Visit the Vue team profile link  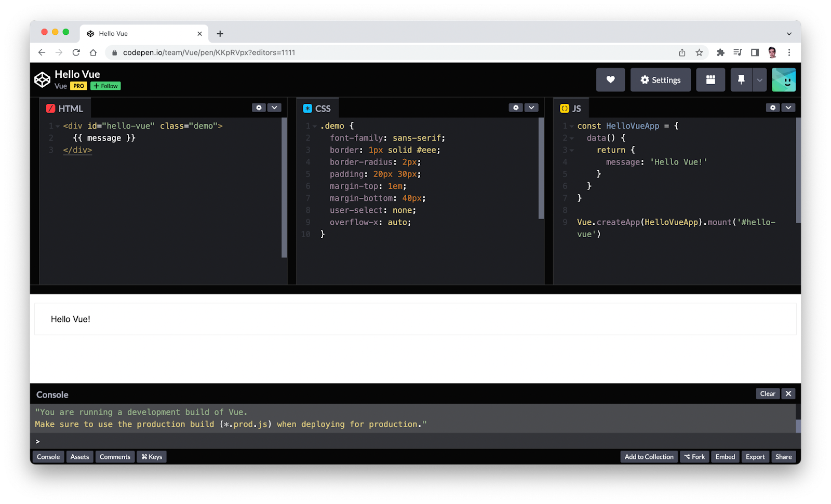(61, 86)
